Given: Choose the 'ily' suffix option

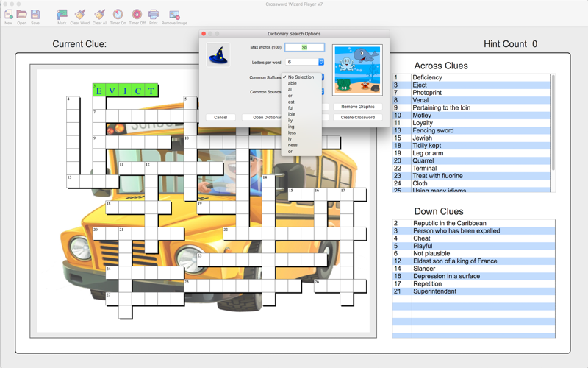Looking at the screenshot, I should tap(301, 120).
